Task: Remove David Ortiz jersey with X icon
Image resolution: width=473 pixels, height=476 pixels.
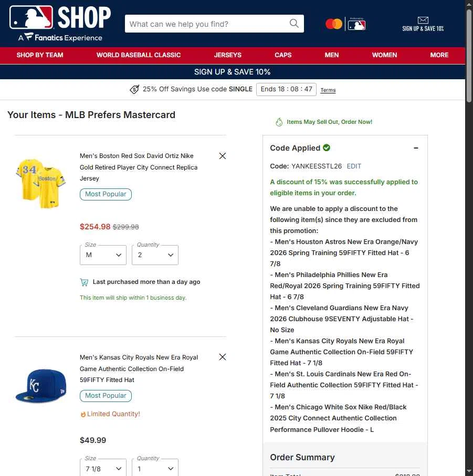Action: coord(223,156)
